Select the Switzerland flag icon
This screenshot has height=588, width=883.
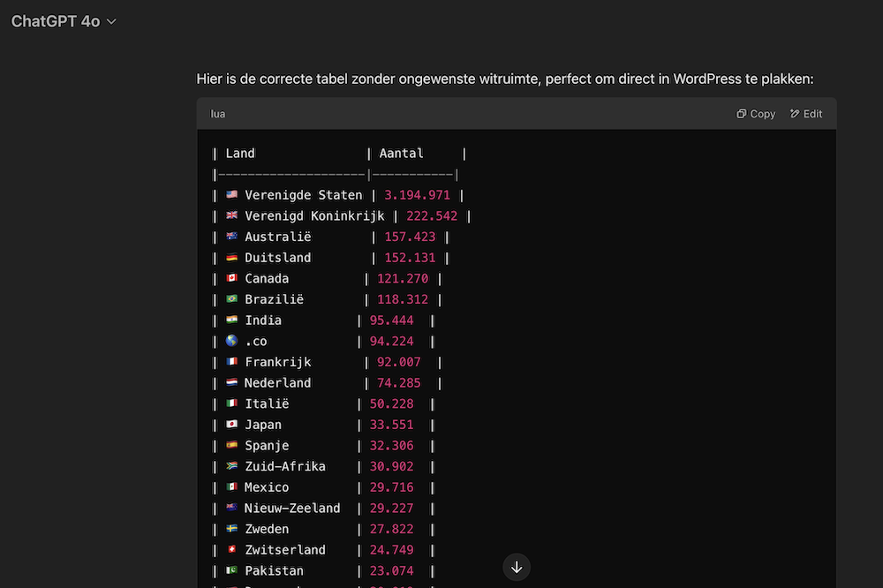click(232, 550)
